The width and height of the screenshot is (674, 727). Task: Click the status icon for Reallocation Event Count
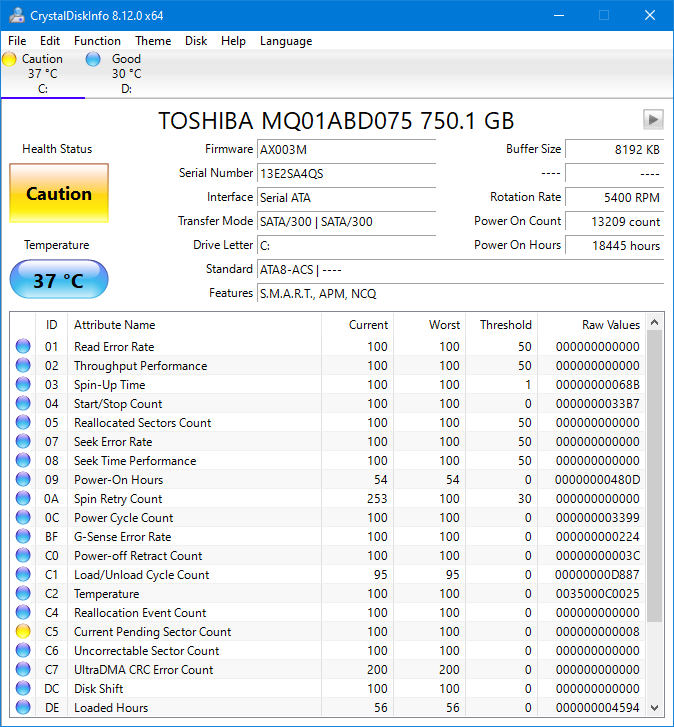point(23,612)
